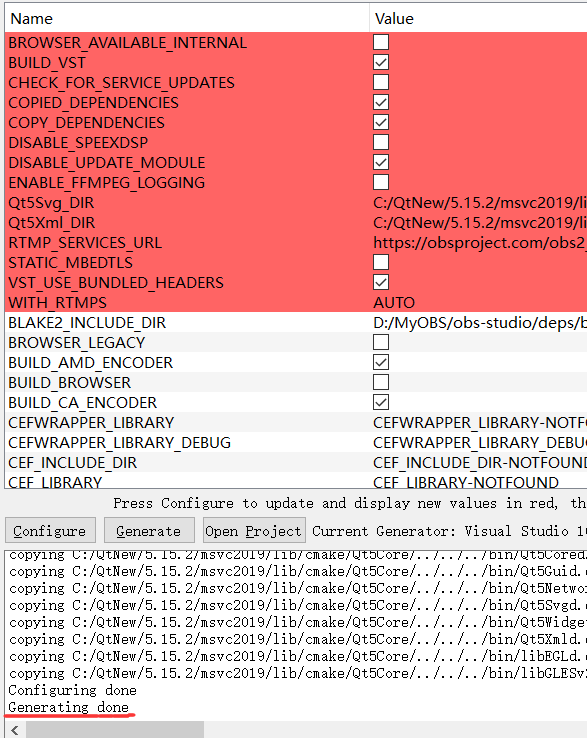Click the output log scroll-left arrow

point(15,730)
